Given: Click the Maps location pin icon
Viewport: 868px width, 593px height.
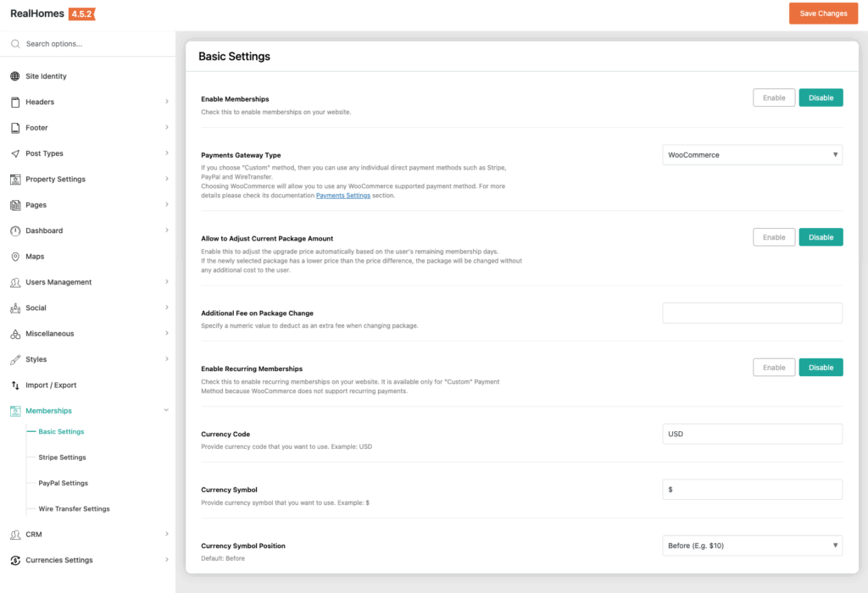Looking at the screenshot, I should [x=15, y=257].
